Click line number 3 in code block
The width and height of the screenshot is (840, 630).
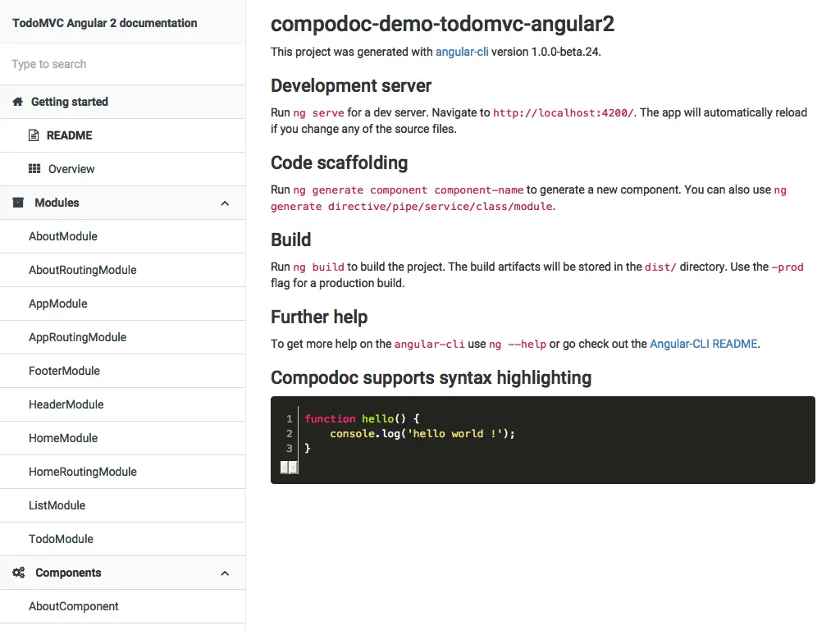click(x=290, y=449)
